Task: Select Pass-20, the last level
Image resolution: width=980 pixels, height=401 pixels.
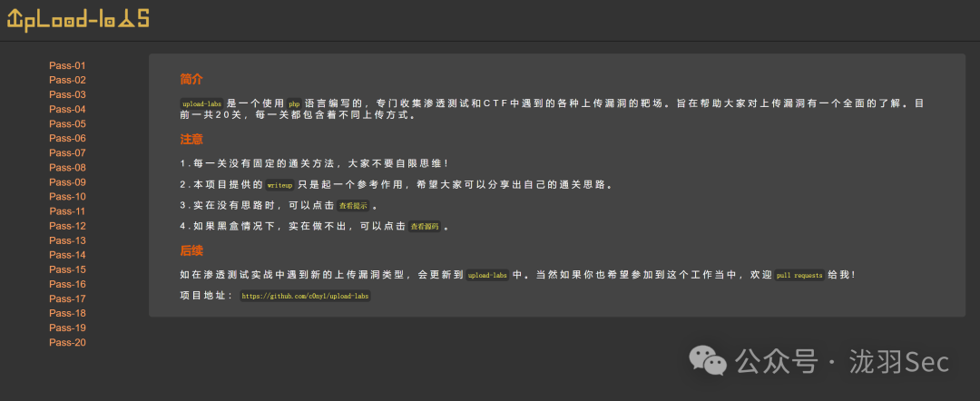Action: click(x=67, y=342)
